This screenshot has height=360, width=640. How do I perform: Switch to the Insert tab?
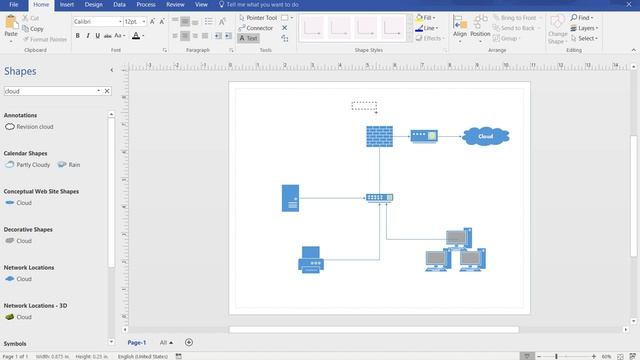[x=67, y=4]
